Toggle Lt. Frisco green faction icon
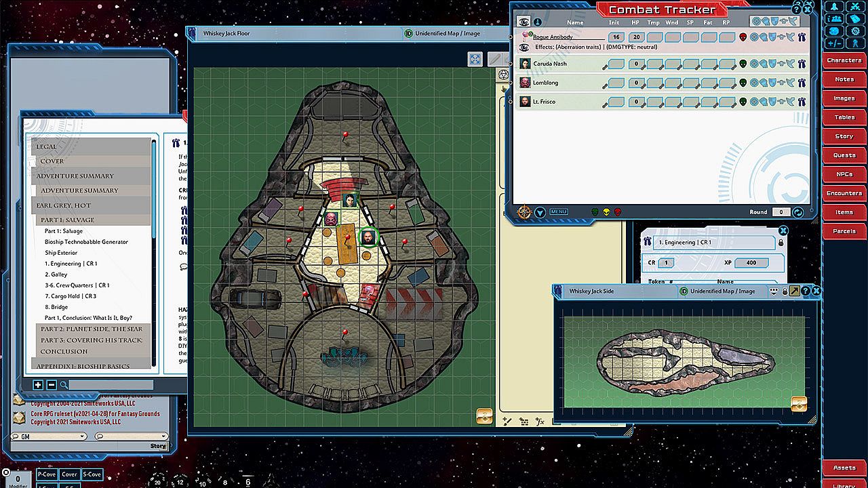The width and height of the screenshot is (868, 488). [743, 102]
